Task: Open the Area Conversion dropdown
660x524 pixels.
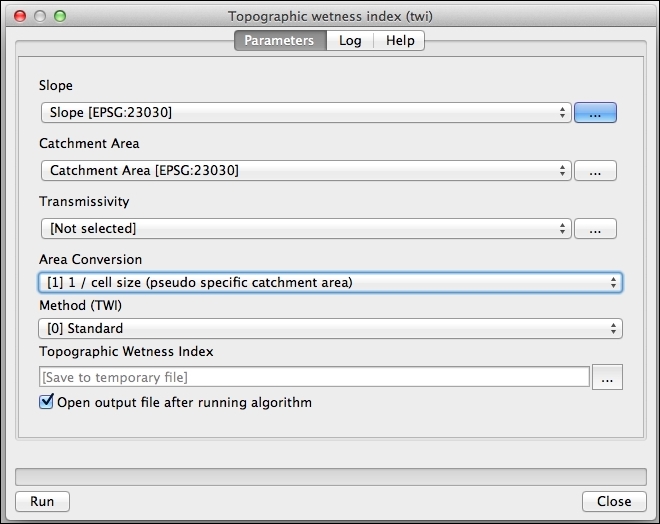Action: tap(330, 283)
